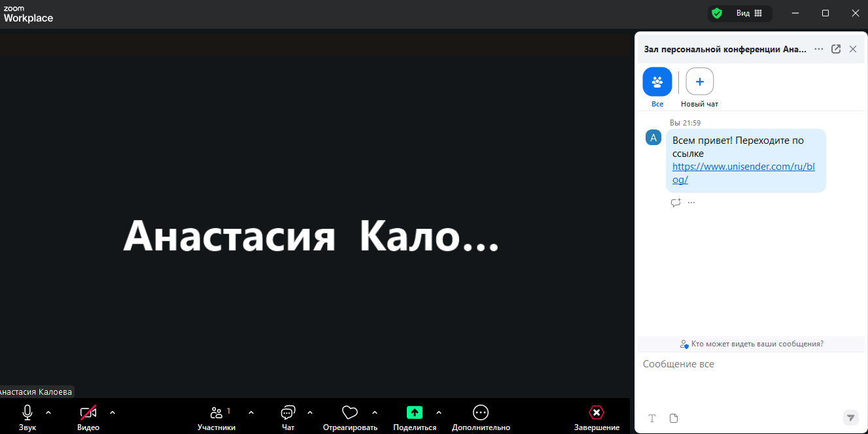Image resolution: width=868 pixels, height=434 pixels.
Task: Expand share options arrow beside Поделиться
Action: [439, 412]
